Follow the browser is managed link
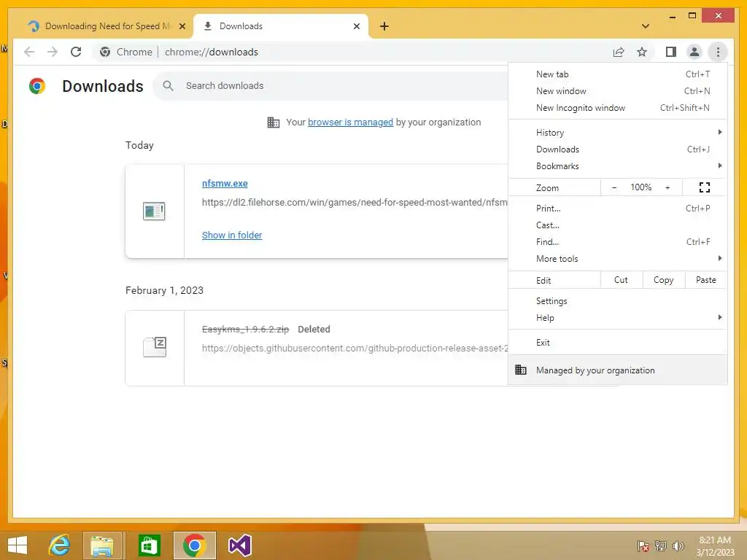 [350, 122]
